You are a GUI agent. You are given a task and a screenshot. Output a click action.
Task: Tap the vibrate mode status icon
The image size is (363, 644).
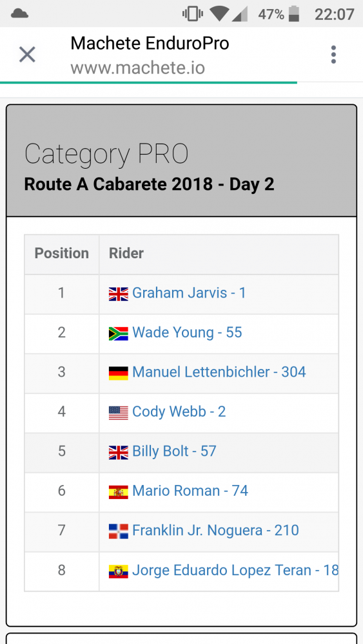coord(192,14)
